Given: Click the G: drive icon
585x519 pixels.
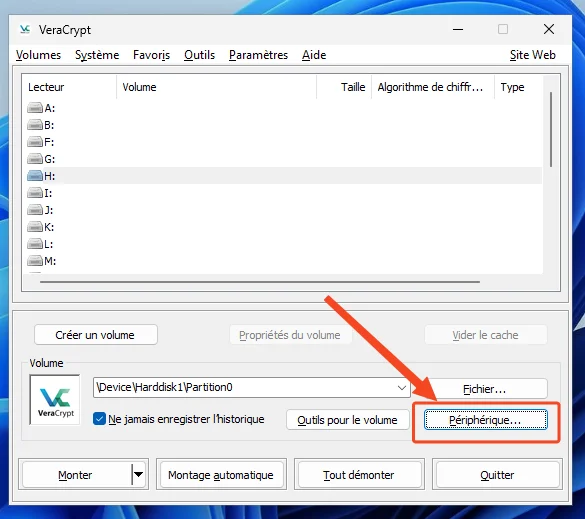Looking at the screenshot, I should pyautogui.click(x=35, y=159).
